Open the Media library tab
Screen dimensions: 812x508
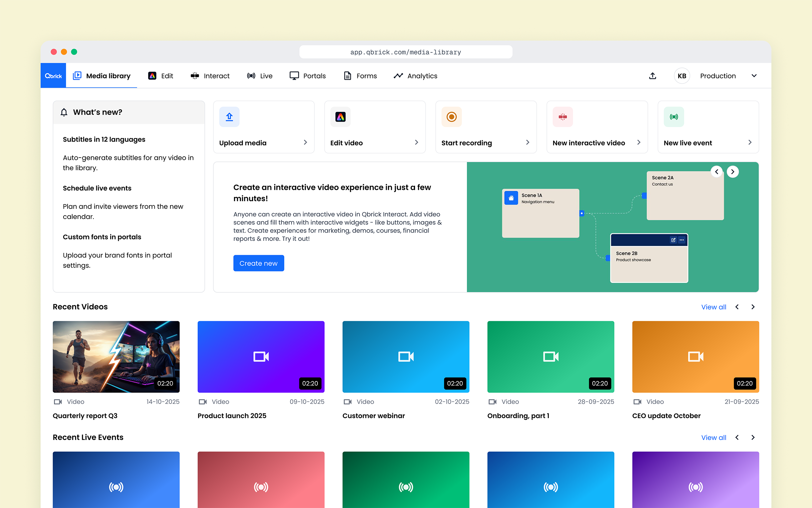(101, 76)
